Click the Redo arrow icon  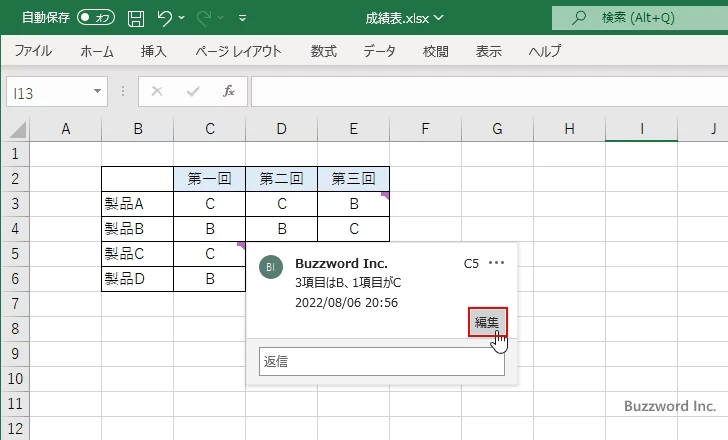point(203,18)
